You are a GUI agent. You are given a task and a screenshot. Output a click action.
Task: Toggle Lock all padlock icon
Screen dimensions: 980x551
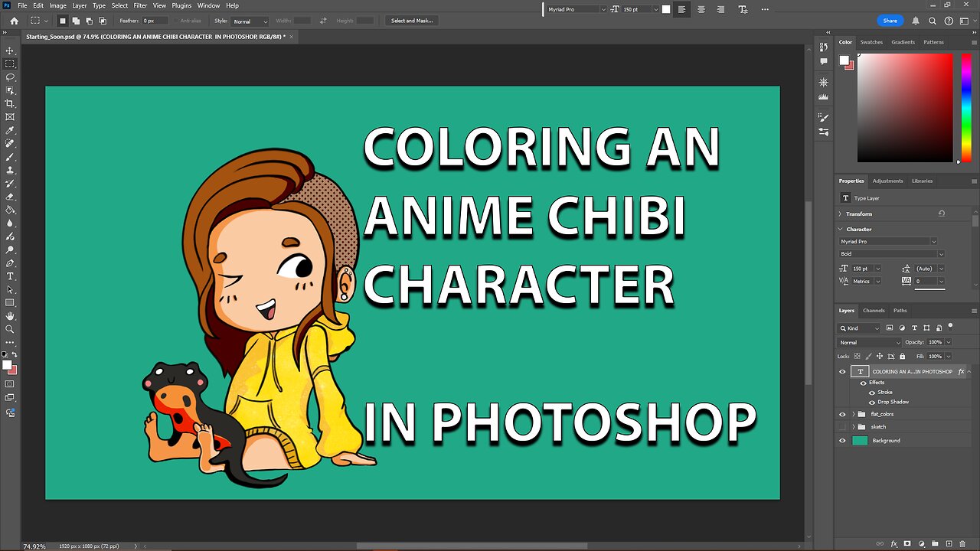tap(902, 356)
